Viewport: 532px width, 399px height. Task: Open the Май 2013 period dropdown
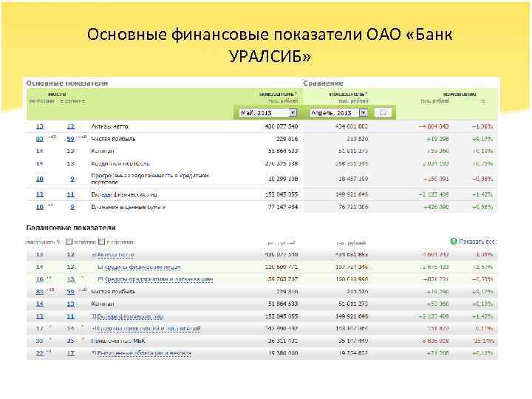pos(268,113)
